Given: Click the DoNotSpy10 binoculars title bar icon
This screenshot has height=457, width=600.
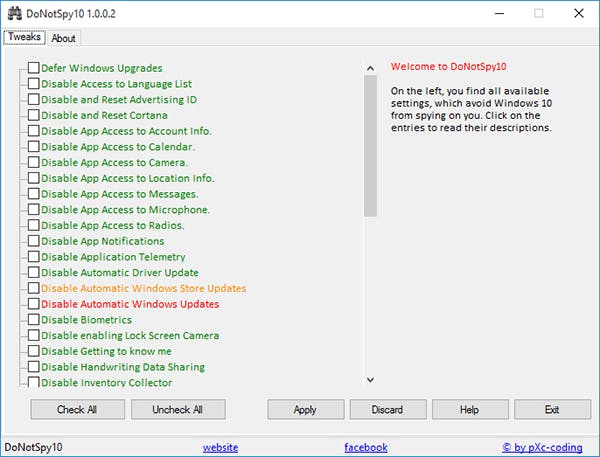Looking at the screenshot, I should 15,14.
